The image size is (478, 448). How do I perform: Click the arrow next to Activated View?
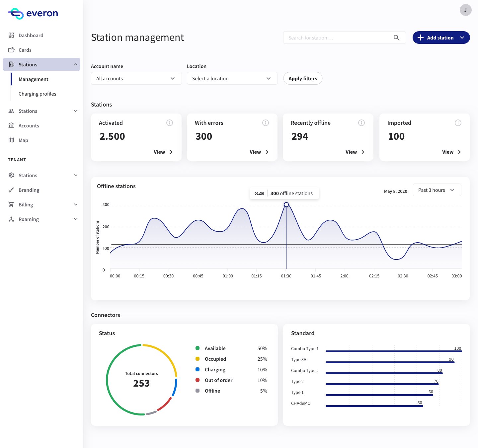pos(171,152)
